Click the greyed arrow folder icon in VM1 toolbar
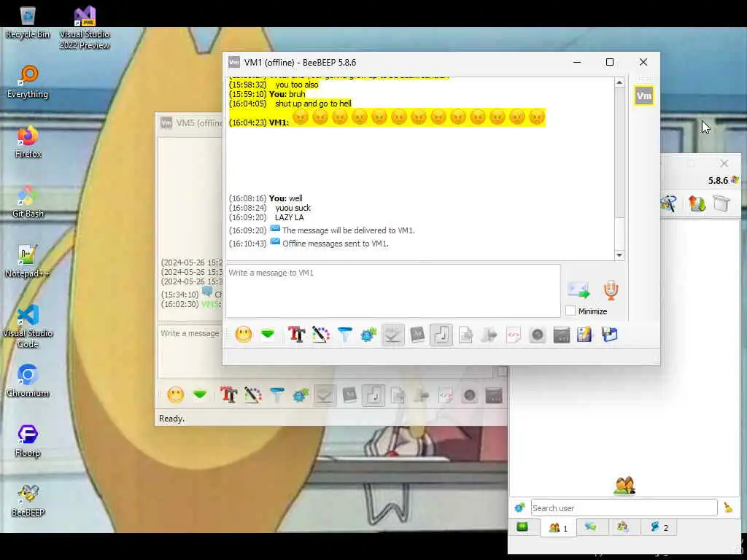The width and height of the screenshot is (747, 560). (489, 334)
